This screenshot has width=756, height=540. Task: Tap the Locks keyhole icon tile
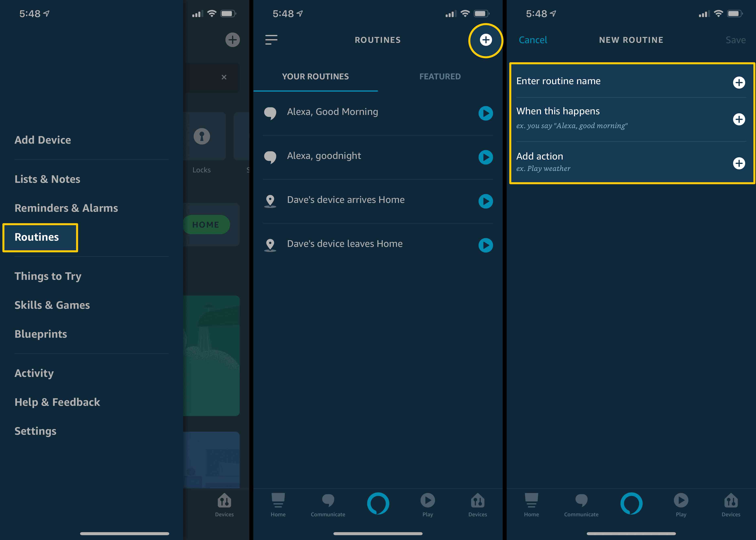click(x=202, y=136)
